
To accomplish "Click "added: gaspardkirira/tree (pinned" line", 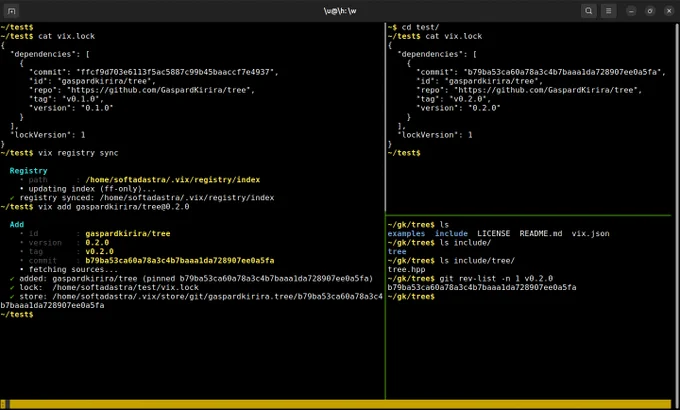I will (191, 279).
